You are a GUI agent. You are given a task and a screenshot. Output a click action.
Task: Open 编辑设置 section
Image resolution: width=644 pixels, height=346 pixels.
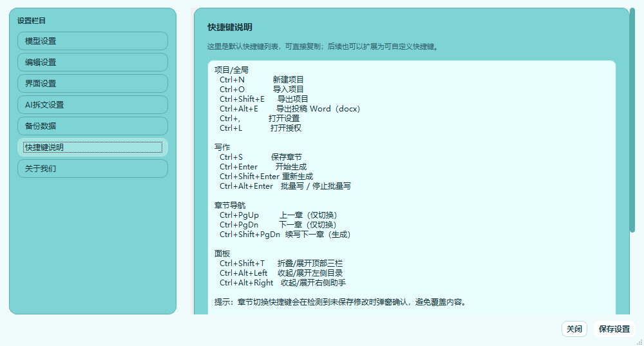click(x=92, y=62)
